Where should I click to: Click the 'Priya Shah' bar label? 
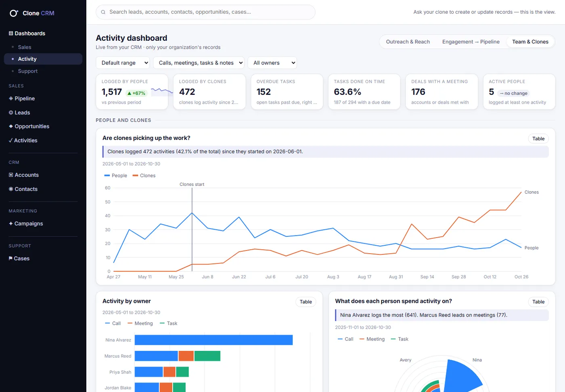(120, 372)
